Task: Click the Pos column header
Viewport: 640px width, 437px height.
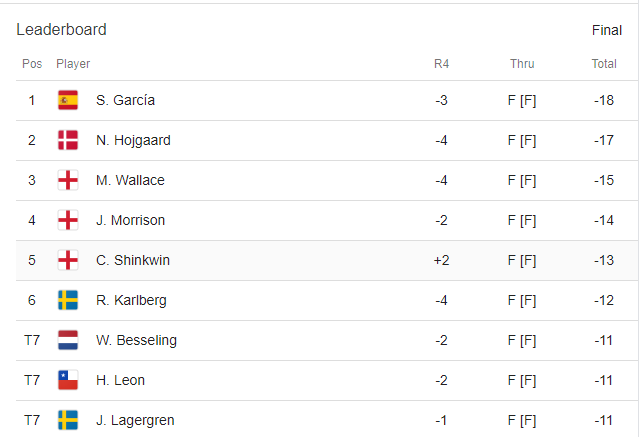Action: click(x=32, y=64)
